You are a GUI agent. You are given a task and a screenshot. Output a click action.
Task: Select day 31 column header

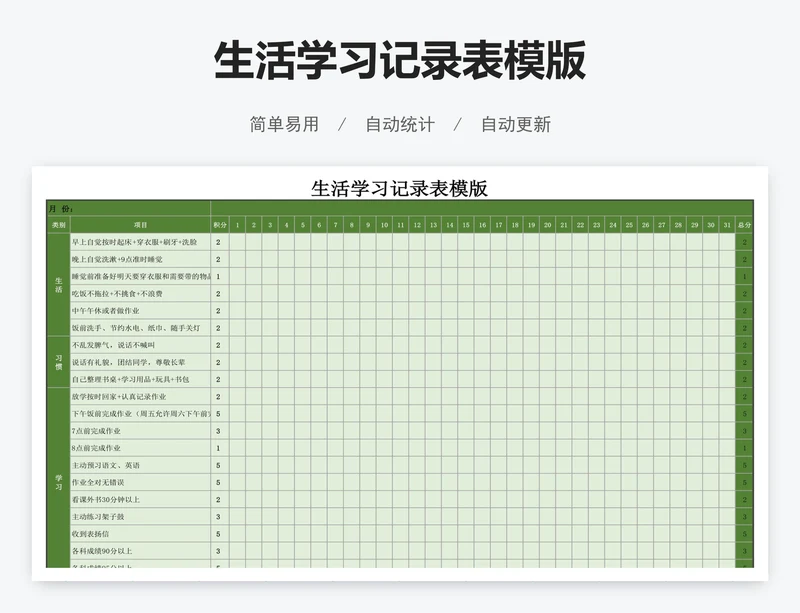tap(727, 225)
